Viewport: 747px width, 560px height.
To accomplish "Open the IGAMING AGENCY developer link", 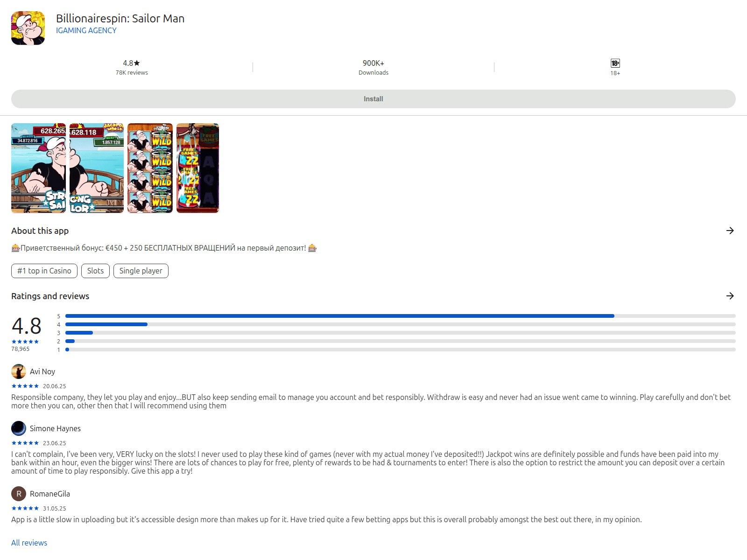I will coord(86,30).
